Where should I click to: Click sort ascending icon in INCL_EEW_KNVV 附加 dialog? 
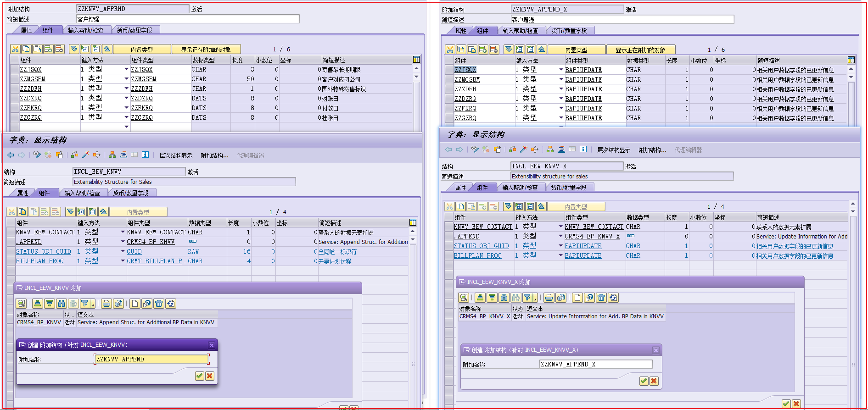coord(38,303)
